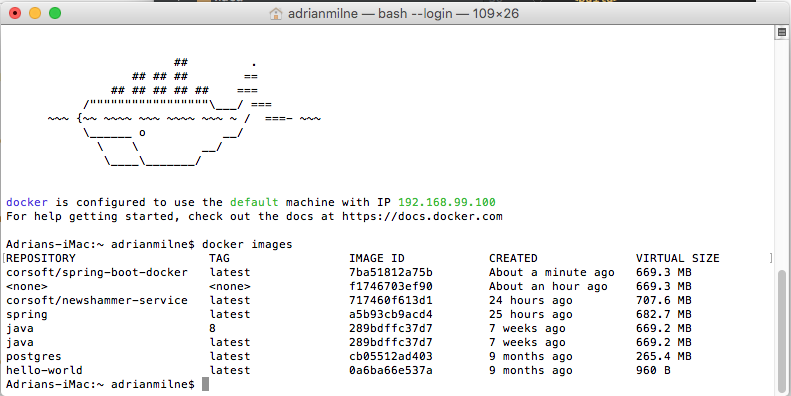The image size is (791, 396).
Task: Click the yellow minimize window button
Action: tap(35, 13)
